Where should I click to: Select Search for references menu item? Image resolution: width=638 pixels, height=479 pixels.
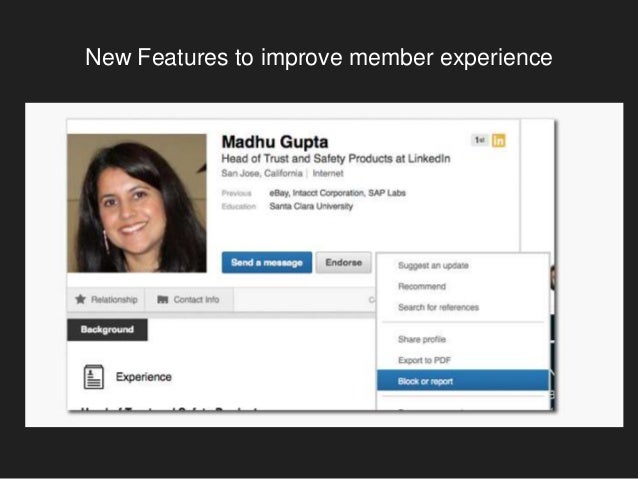click(x=438, y=307)
